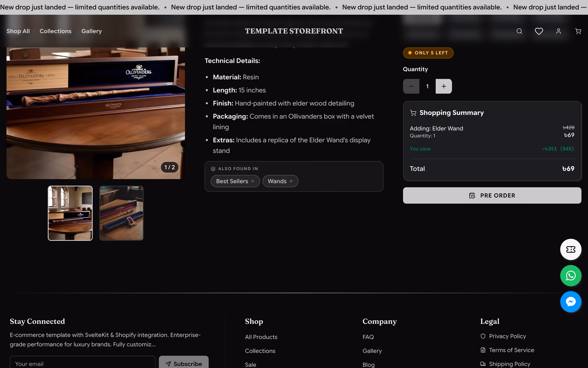This screenshot has width=588, height=368.
Task: Click the Template Storefront logo
Action: point(294,31)
